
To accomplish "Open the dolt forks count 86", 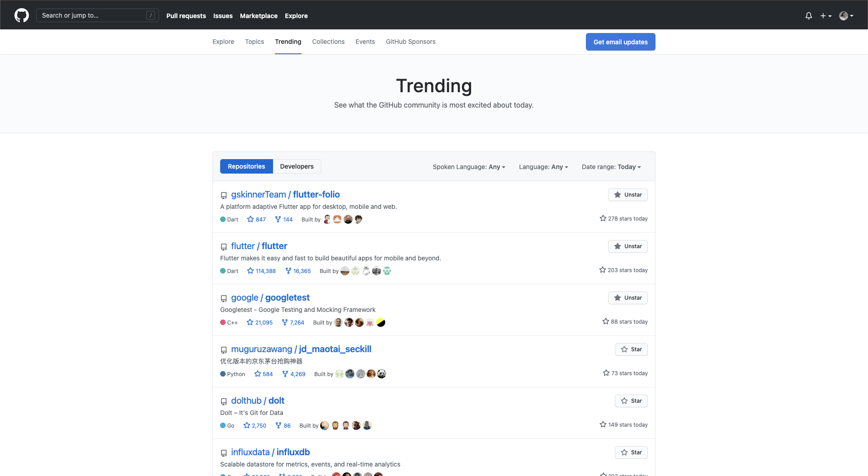I will [283, 425].
